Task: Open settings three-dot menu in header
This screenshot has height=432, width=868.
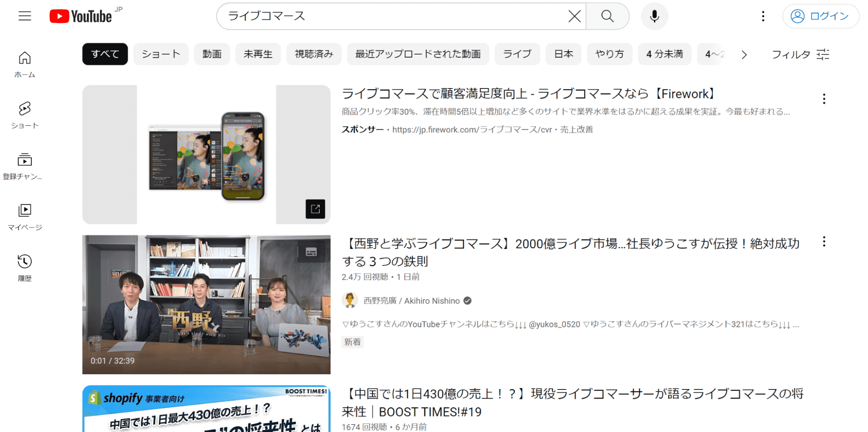Action: tap(763, 16)
